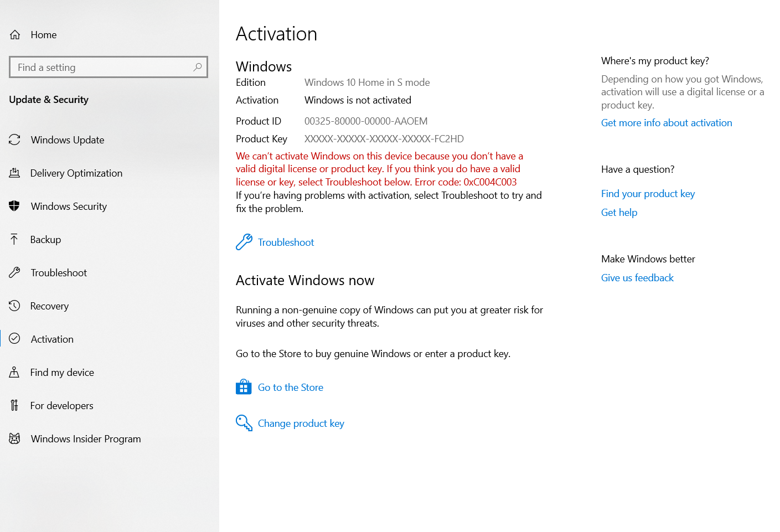Click Change product key link
The height and width of the screenshot is (532, 780).
point(301,423)
